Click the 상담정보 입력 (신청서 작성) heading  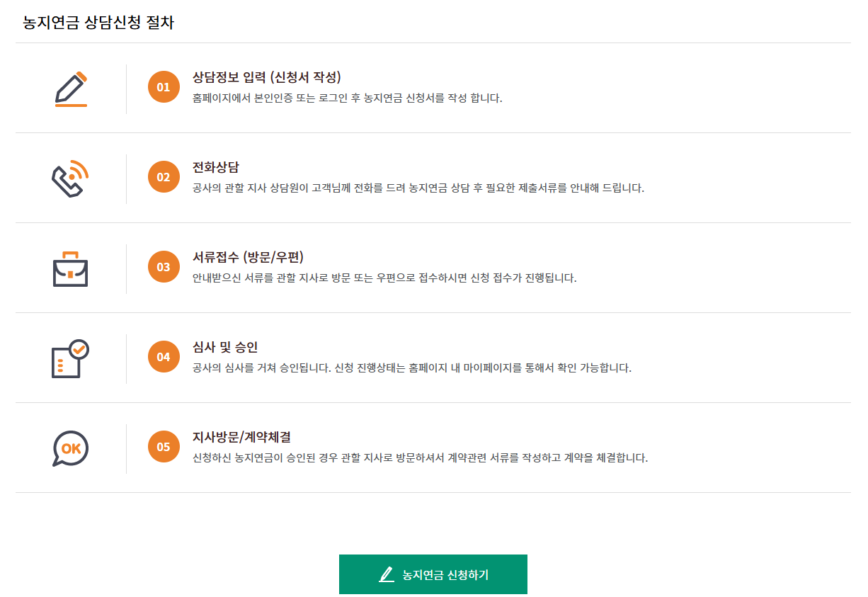coord(259,77)
